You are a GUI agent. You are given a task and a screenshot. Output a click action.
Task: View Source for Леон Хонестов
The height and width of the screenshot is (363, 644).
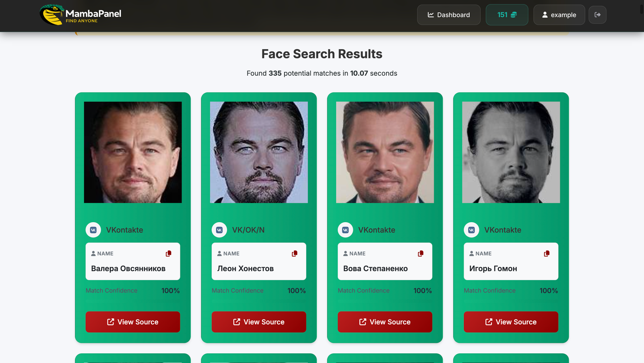point(259,322)
